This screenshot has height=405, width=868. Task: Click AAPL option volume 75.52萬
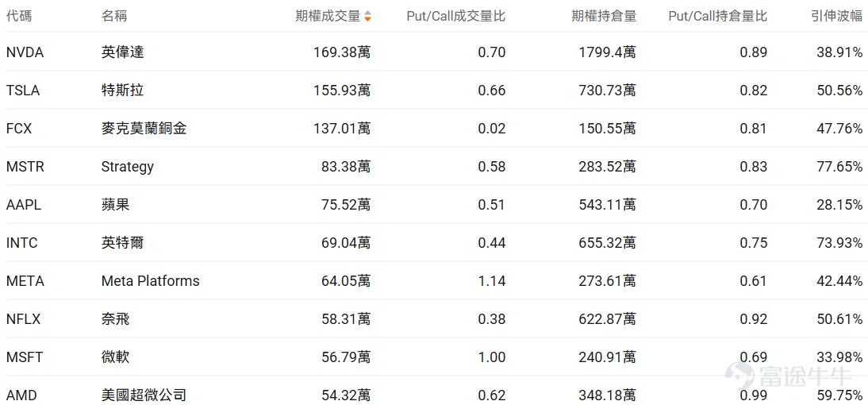coord(346,205)
